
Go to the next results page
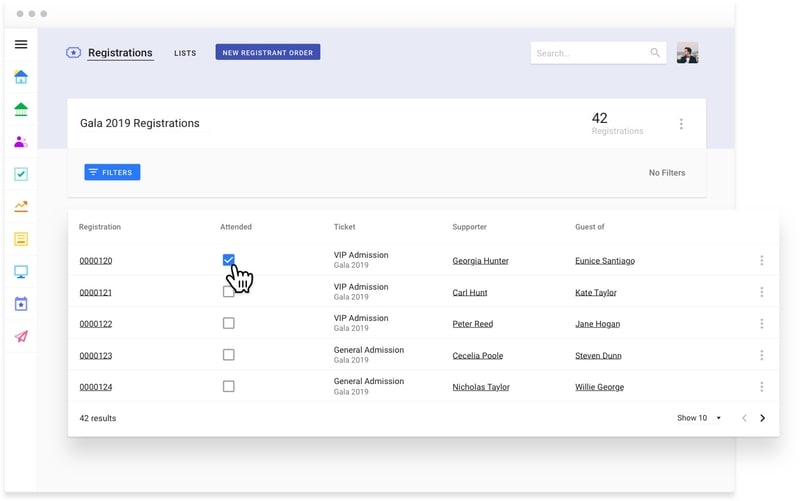click(763, 418)
